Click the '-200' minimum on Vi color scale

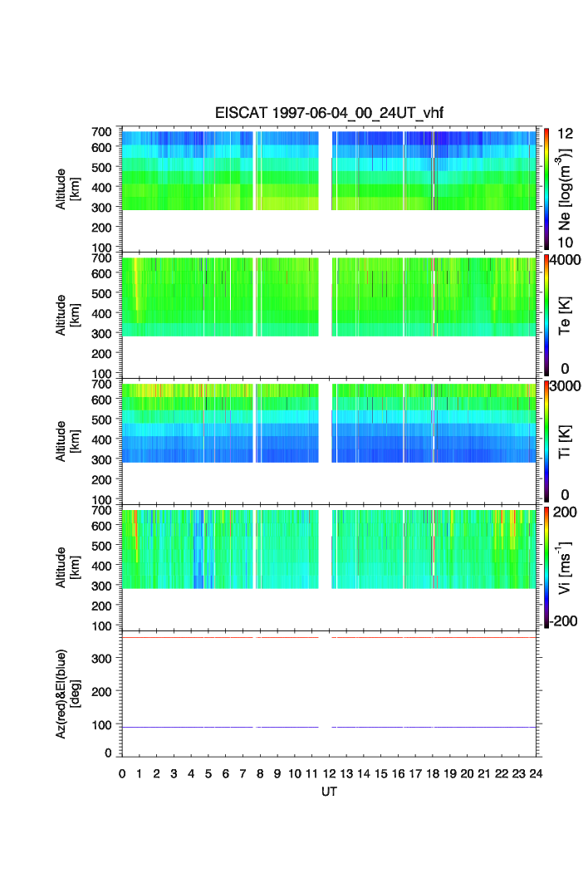pyautogui.click(x=564, y=621)
